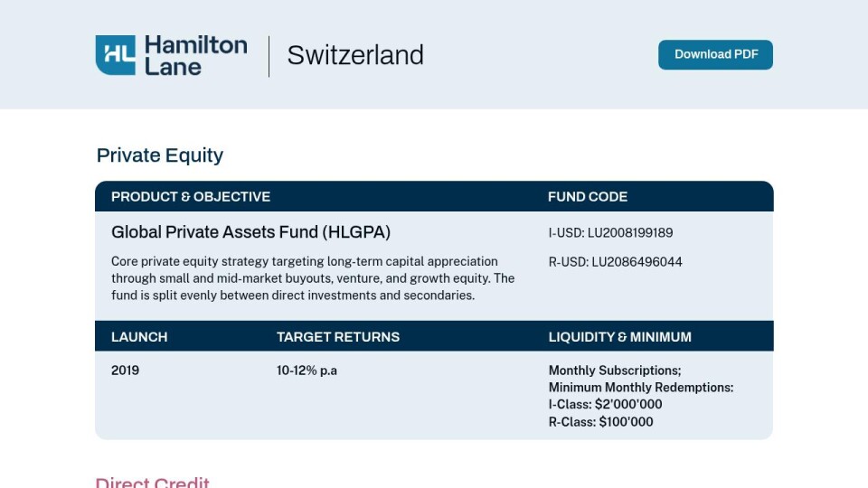The width and height of the screenshot is (868, 488).
Task: Select the Switzerland region title
Action: tap(355, 55)
